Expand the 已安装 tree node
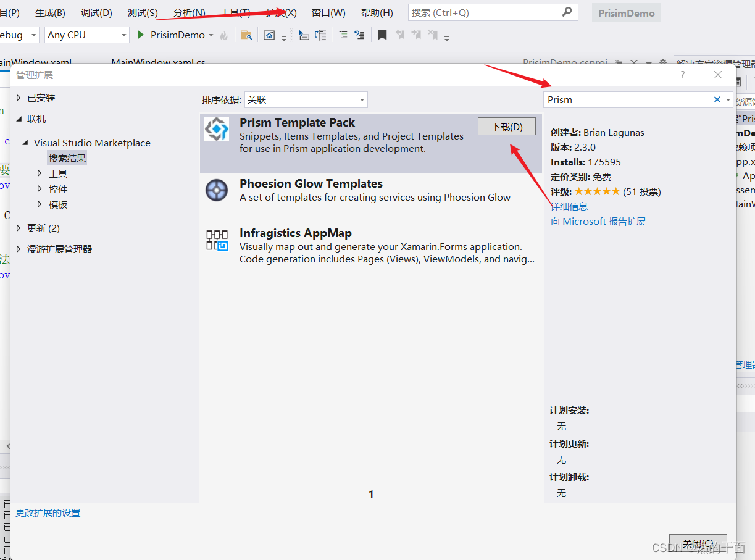Image resolution: width=755 pixels, height=560 pixels. pyautogui.click(x=19, y=98)
